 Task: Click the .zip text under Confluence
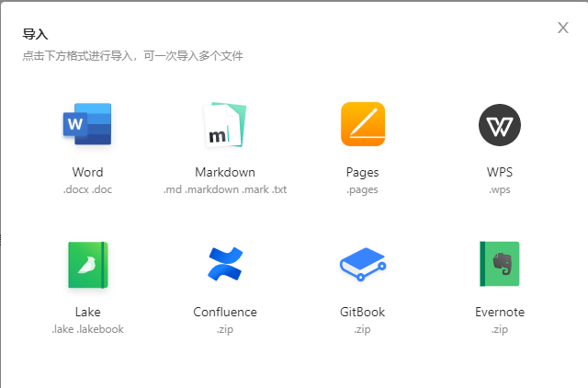point(225,330)
